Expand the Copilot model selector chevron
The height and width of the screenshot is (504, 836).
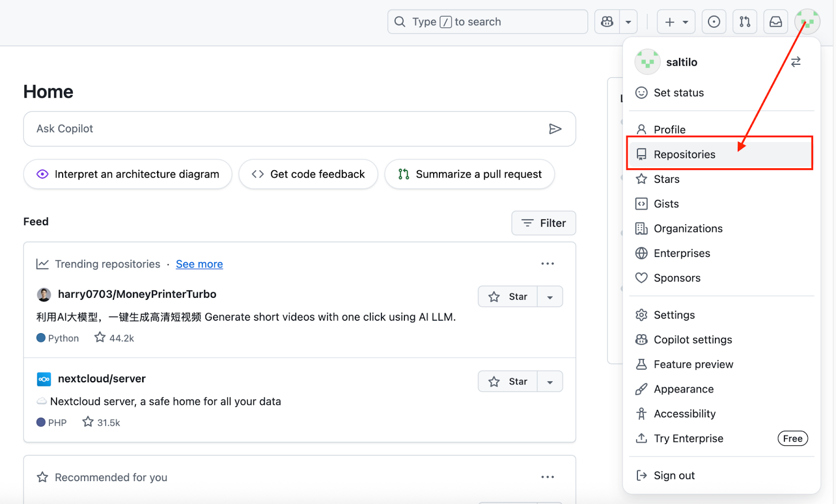pyautogui.click(x=629, y=21)
